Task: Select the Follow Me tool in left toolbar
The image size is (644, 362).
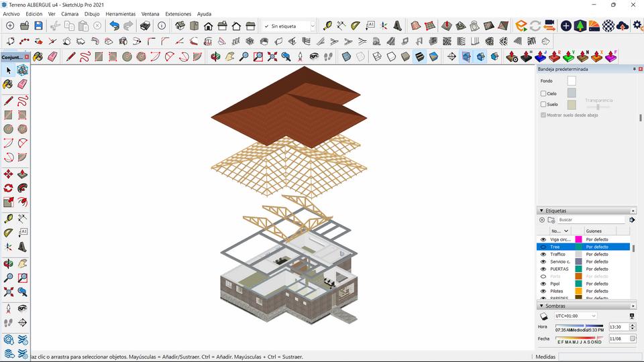Action: pos(22,188)
